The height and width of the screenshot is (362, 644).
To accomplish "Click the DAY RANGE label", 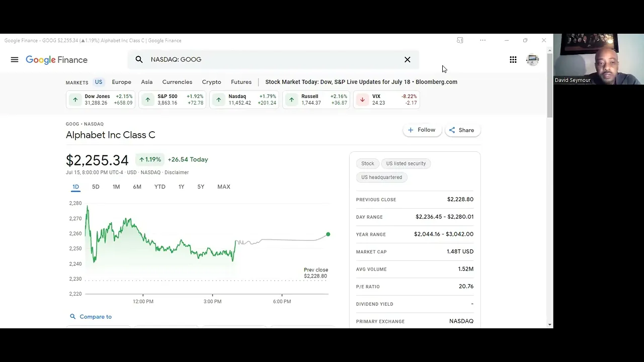I will pyautogui.click(x=369, y=217).
